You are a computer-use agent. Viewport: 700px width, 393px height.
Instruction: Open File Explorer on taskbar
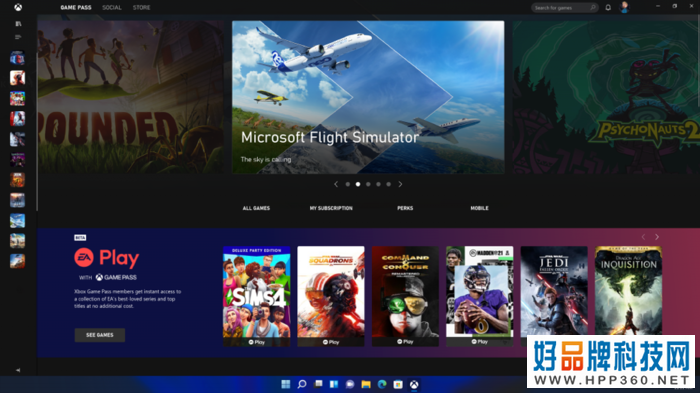click(366, 384)
